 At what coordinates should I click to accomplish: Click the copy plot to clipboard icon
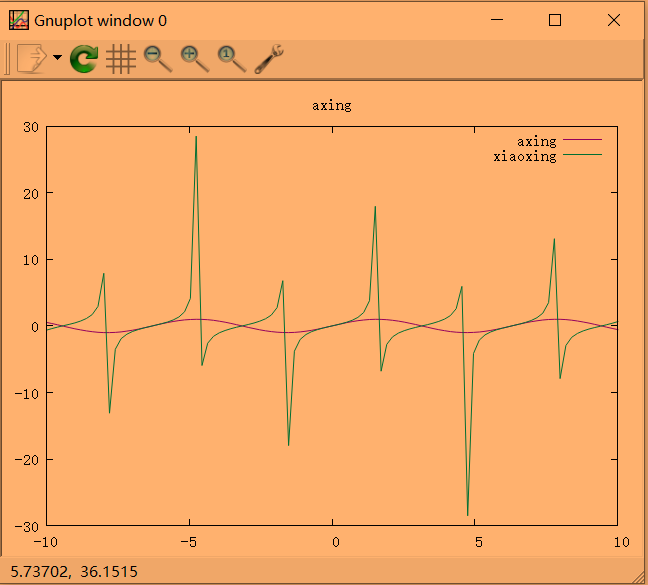click(32, 59)
